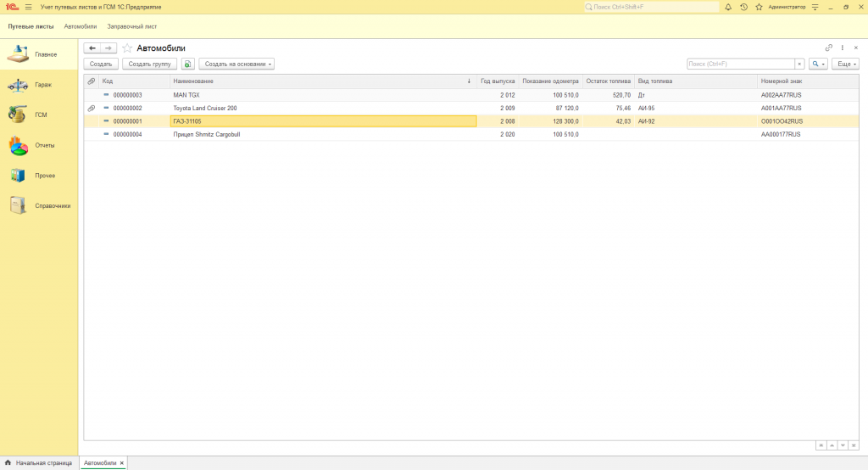Click code 000000003 cell
This screenshot has width=868, height=470.
click(x=135, y=95)
